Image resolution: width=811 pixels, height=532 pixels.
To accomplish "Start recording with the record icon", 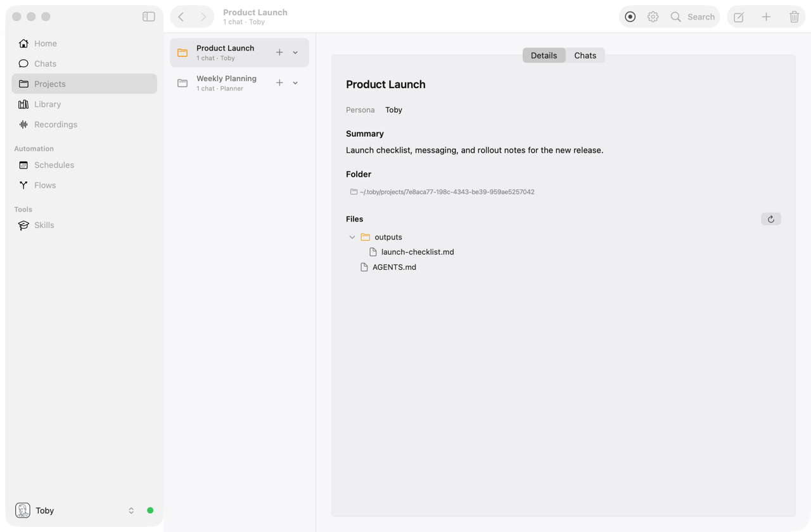I will [630, 17].
